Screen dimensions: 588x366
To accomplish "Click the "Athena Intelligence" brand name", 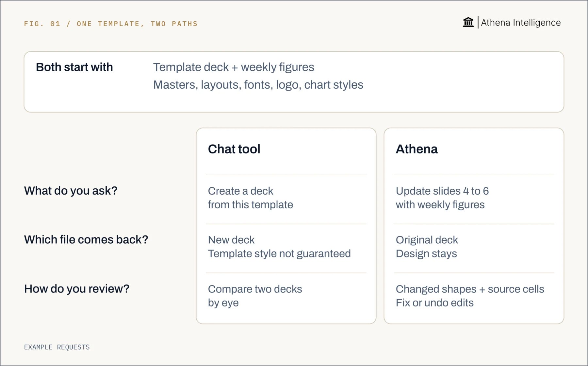I will (521, 23).
